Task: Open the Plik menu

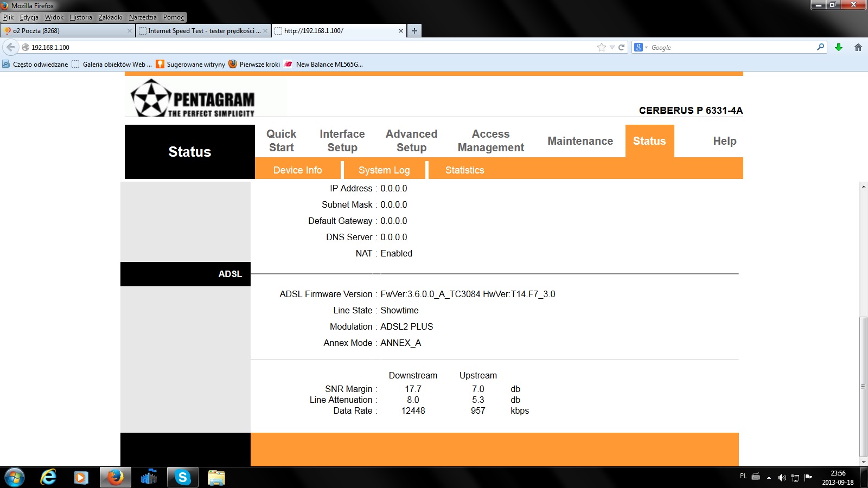Action: pyautogui.click(x=8, y=17)
